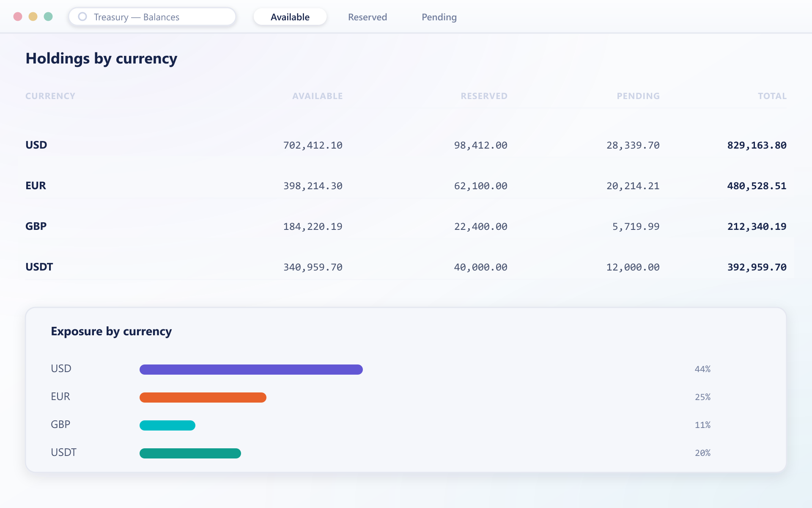Switch to the Available tab
The width and height of the screenshot is (812, 508).
[x=290, y=17]
